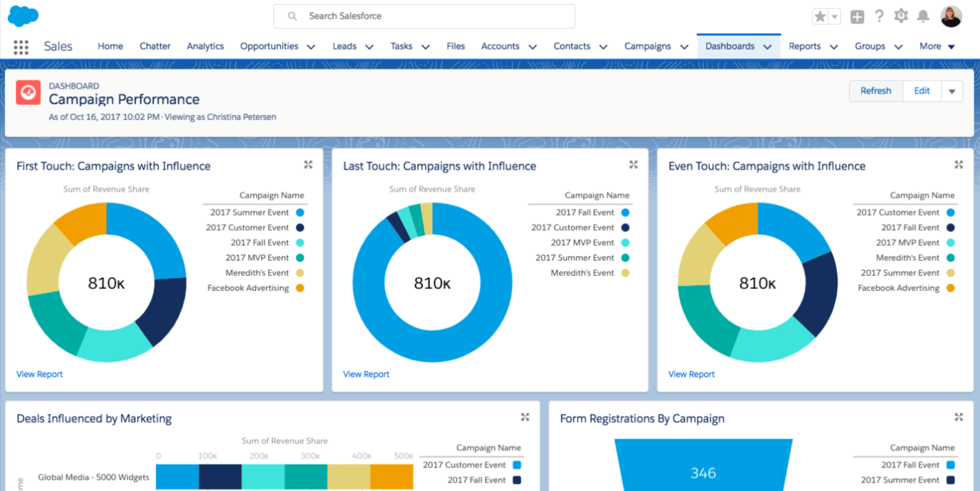
Task: Go to the Opportunities tab
Action: (x=269, y=46)
